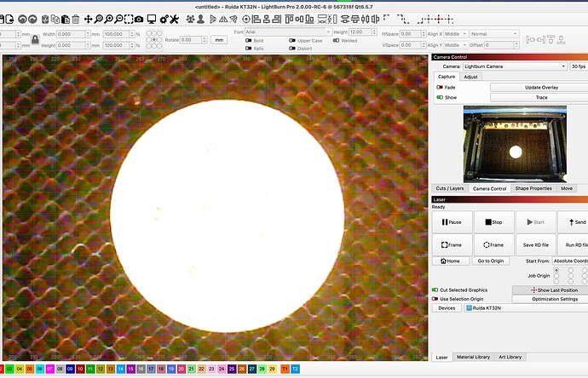The height and width of the screenshot is (378, 588).
Task: Open Device Settings wrench icon
Action: (174, 19)
